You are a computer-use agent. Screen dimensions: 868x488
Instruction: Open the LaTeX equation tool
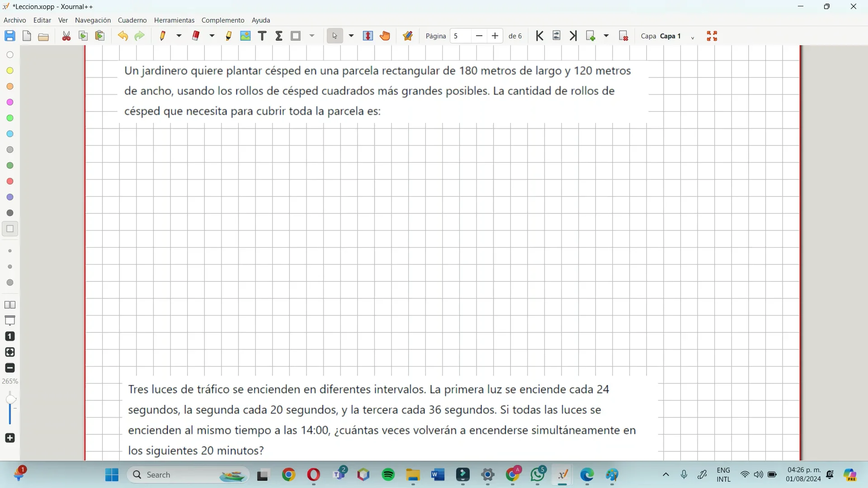click(279, 36)
